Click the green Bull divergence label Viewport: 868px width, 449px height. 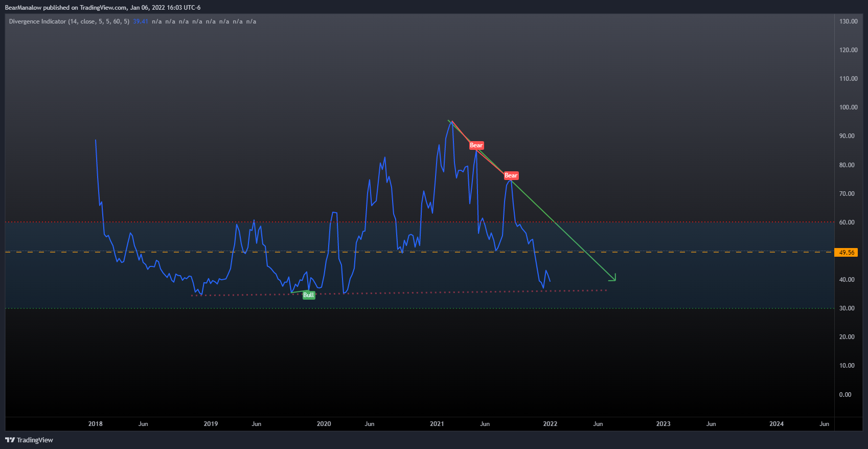click(309, 295)
